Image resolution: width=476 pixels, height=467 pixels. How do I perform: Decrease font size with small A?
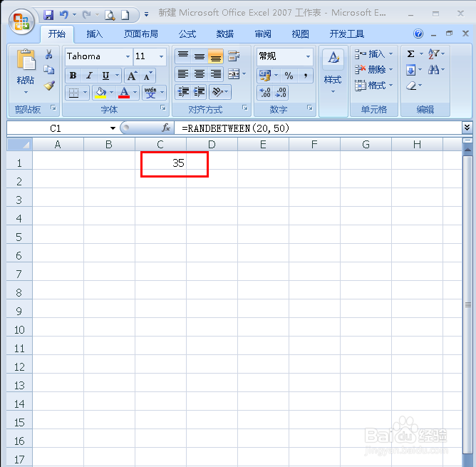click(148, 76)
